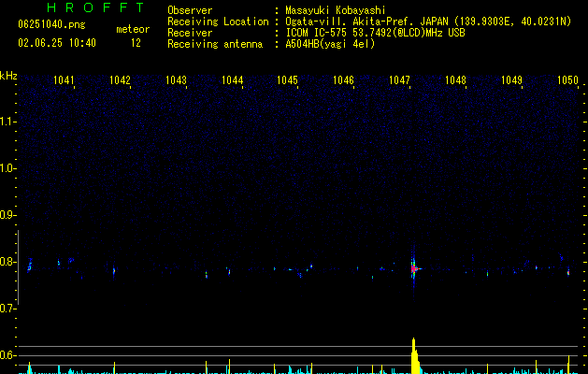
Task: Select the ICOM IC-575 53.7492 MHz USB text
Action: (375, 33)
